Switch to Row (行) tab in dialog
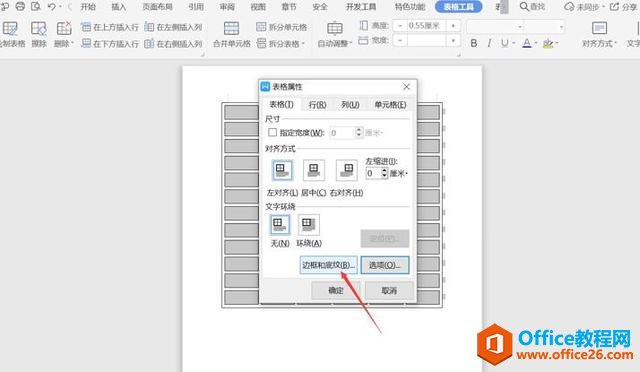Viewport: 640px width, 372px height. (x=317, y=105)
